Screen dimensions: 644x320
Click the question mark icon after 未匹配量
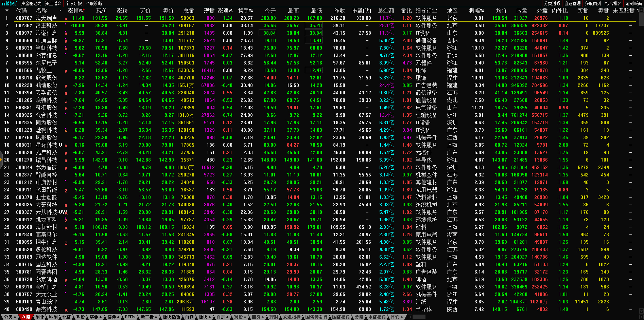tap(638, 11)
